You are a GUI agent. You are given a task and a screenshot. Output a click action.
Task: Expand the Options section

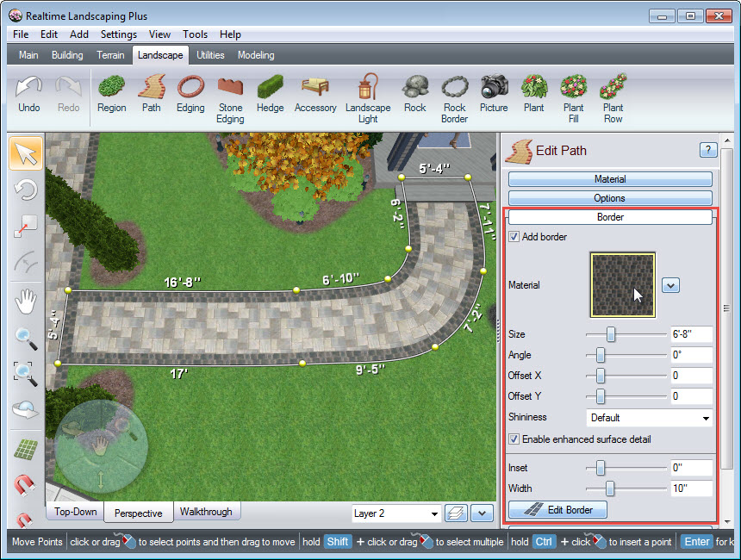point(610,198)
